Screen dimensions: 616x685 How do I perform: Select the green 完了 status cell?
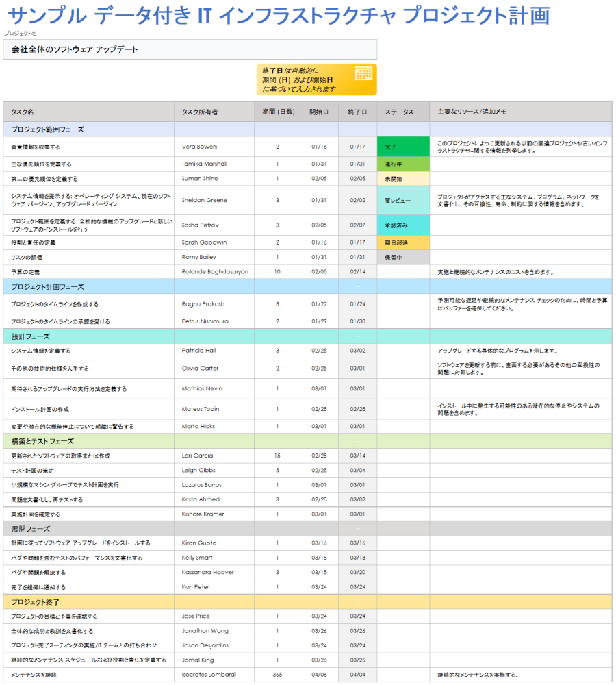[x=403, y=147]
